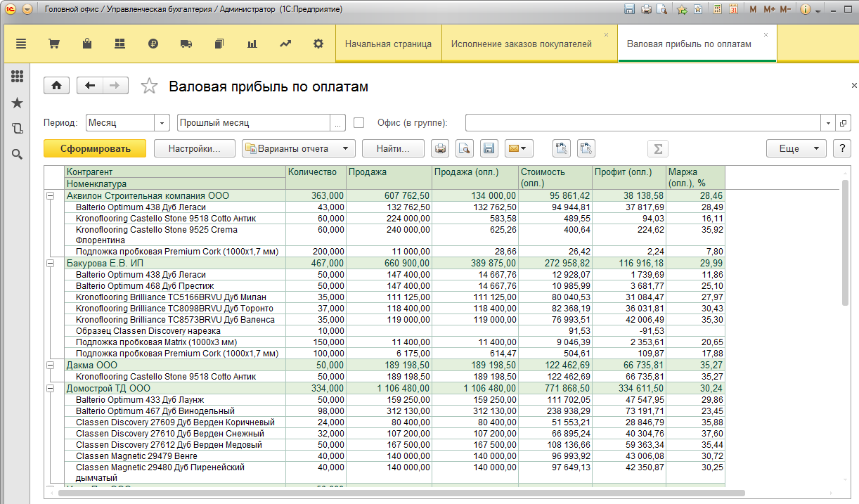The image size is (859, 504).
Task: Select the Количество column header
Action: [x=316, y=177]
